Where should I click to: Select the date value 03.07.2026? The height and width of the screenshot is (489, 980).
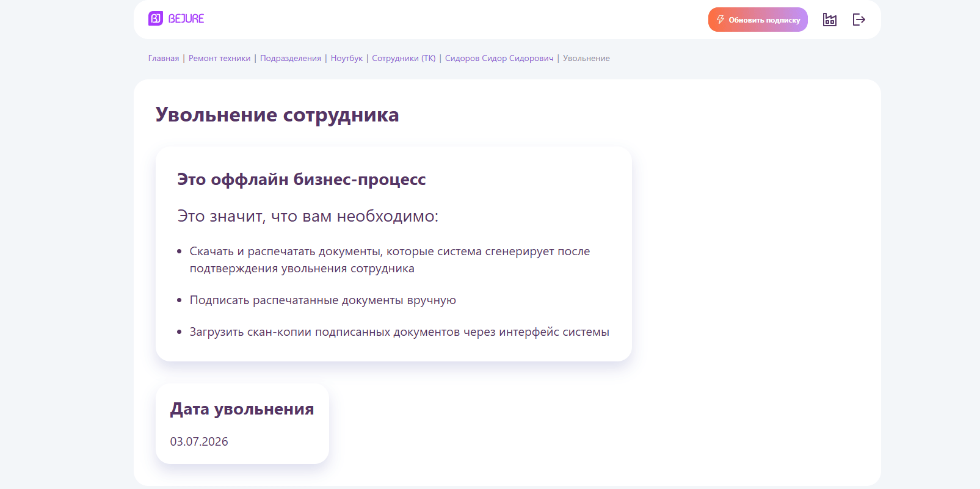(x=199, y=441)
